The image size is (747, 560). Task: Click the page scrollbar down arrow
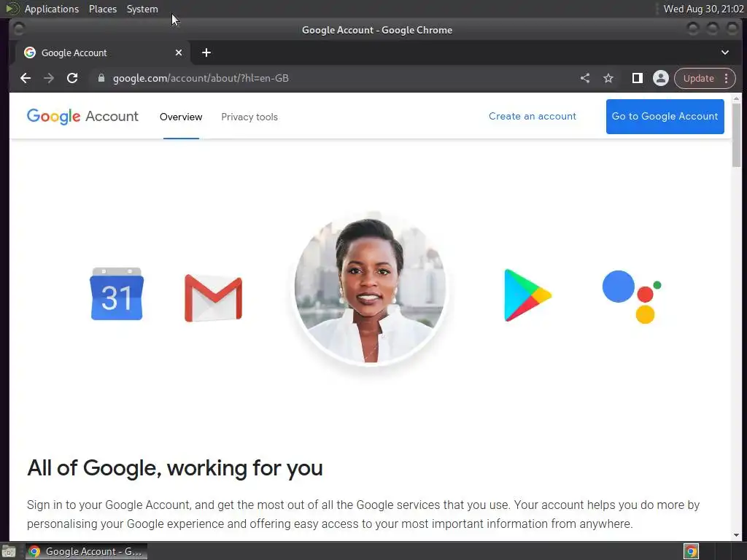tap(736, 535)
